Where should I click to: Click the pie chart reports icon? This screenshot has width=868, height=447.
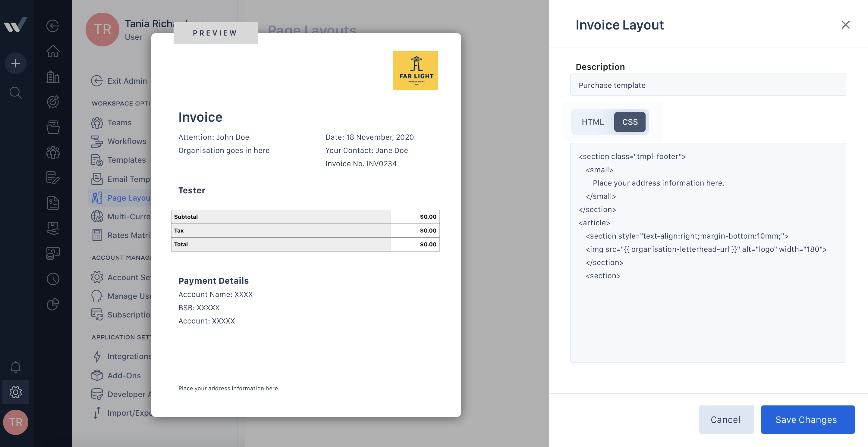(x=53, y=304)
